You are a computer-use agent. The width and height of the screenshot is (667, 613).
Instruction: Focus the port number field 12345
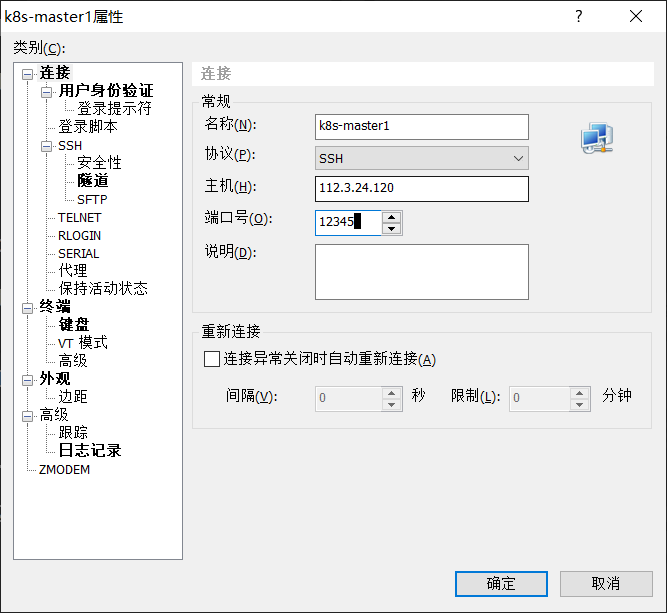tap(348, 222)
